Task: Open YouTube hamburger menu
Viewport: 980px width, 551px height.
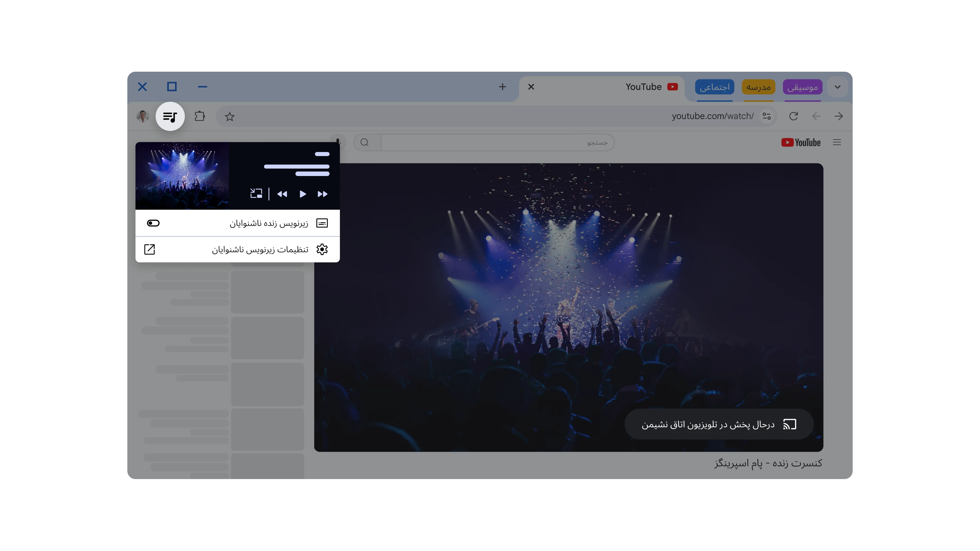Action: pos(837,142)
